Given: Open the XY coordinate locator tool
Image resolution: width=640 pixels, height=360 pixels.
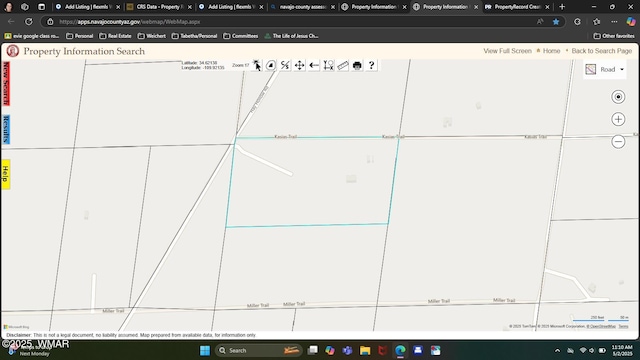Looking at the screenshot, I should 329,65.
